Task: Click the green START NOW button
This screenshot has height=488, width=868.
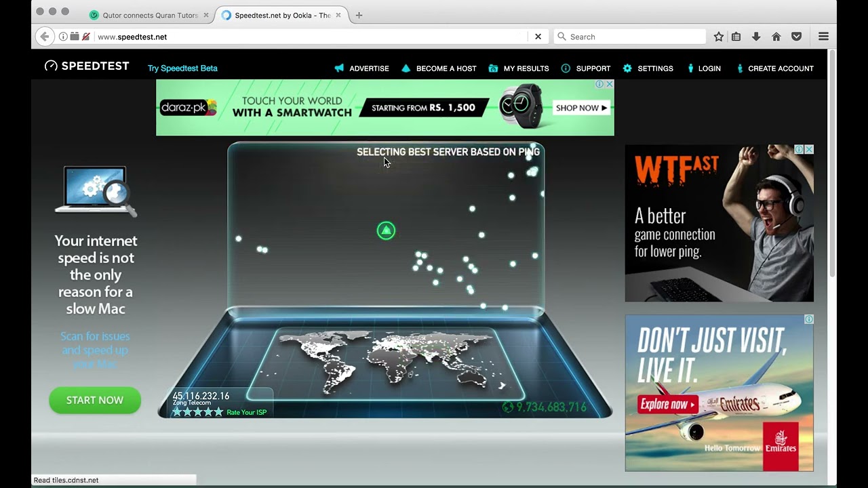Action: pos(95,401)
